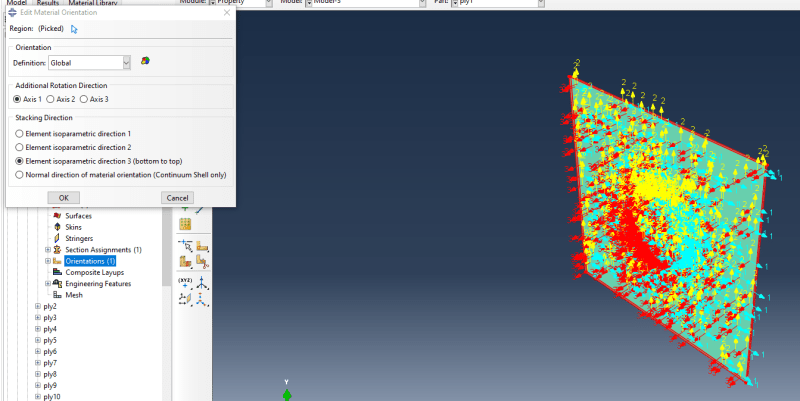Select the Create Datum Axis tool
Viewport: 800px width, 401px height.
point(203,282)
